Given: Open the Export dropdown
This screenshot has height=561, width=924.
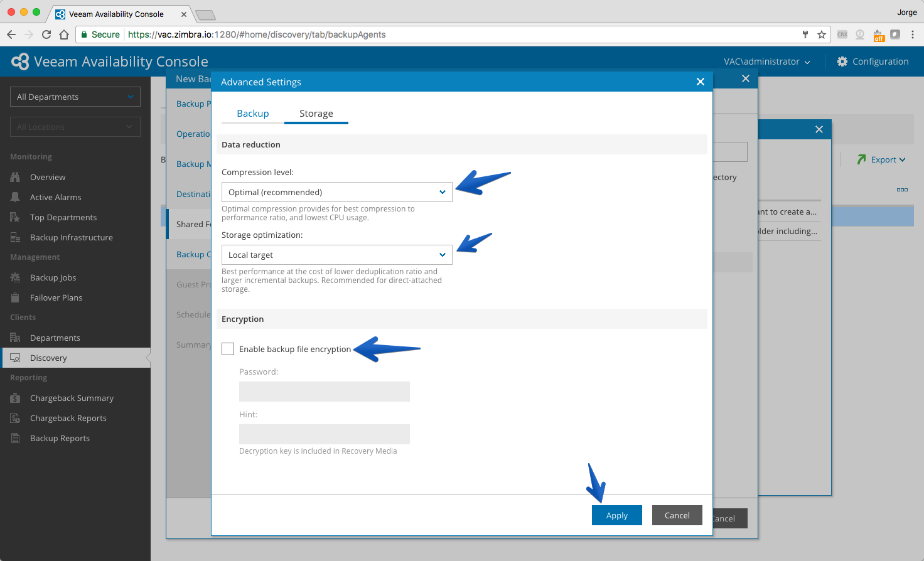Looking at the screenshot, I should pyautogui.click(x=881, y=159).
